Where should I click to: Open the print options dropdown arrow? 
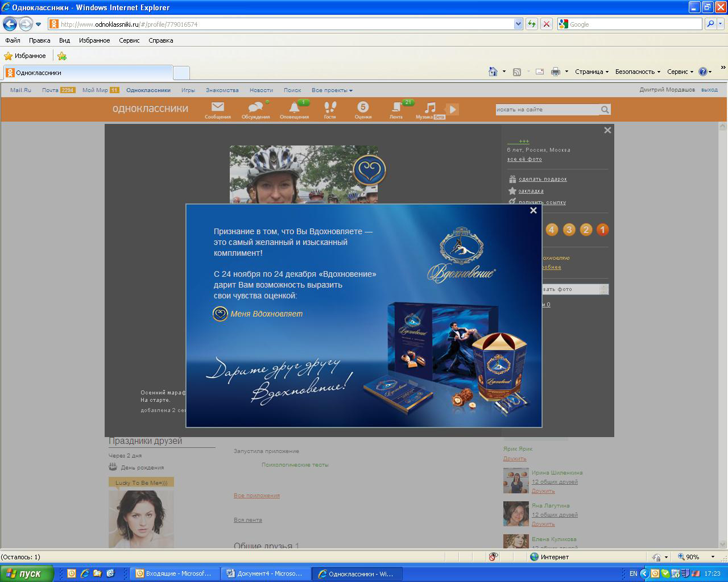tap(566, 72)
